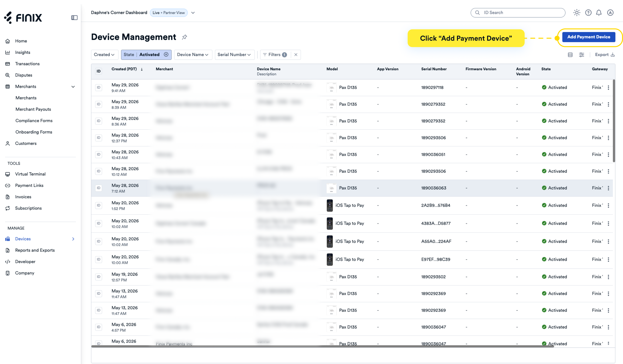Image resolution: width=623 pixels, height=364 pixels.
Task: Open the Filters menu
Action: tap(275, 55)
